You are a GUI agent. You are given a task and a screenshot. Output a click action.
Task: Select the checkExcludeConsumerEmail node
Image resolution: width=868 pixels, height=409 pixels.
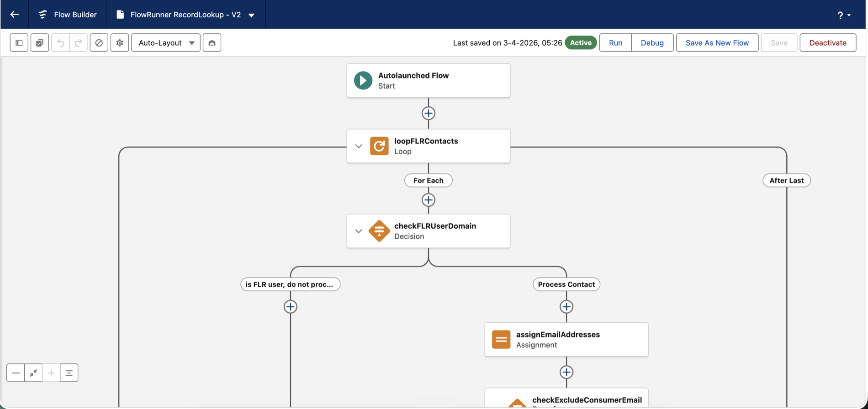pyautogui.click(x=566, y=398)
